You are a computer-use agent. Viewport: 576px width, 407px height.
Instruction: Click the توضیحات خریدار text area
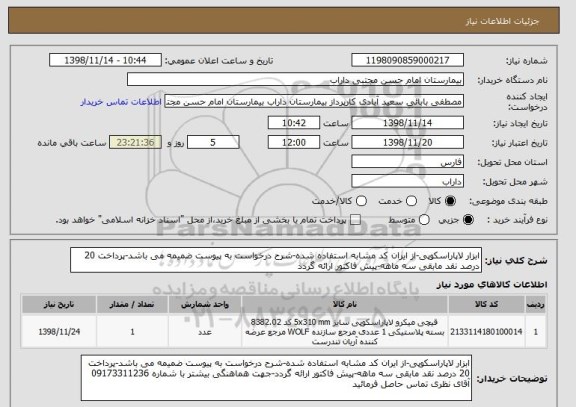click(276, 378)
